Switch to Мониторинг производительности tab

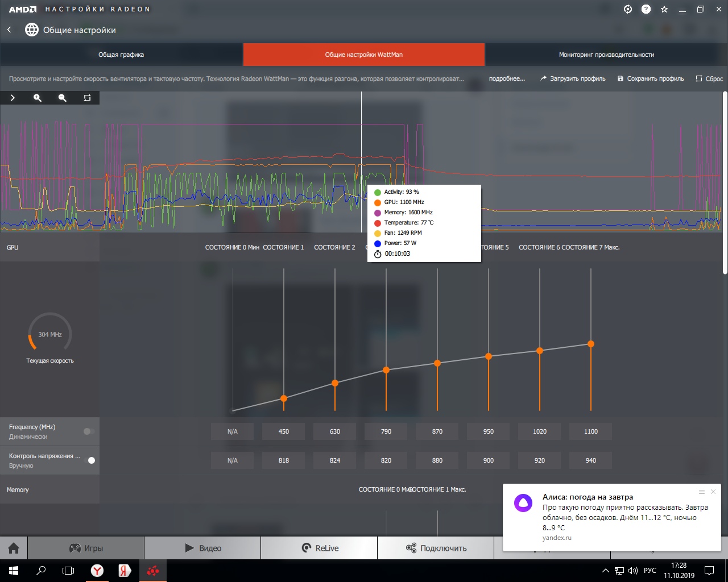[606, 55]
